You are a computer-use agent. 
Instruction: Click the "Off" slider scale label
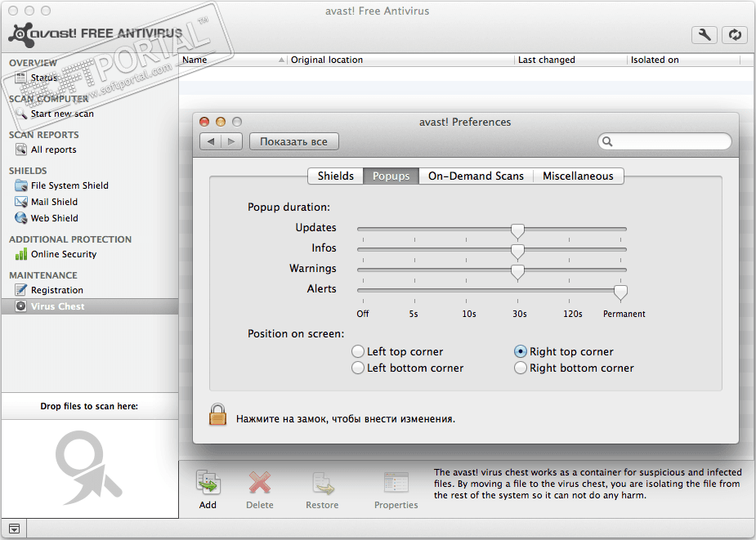(363, 314)
